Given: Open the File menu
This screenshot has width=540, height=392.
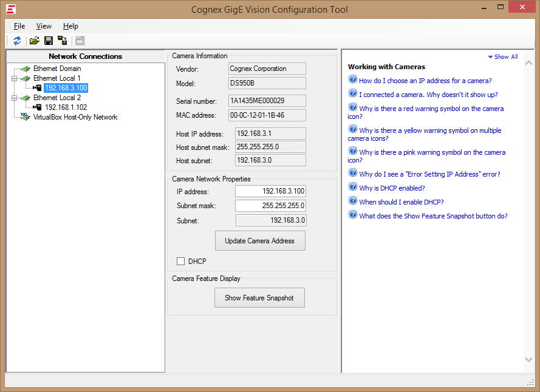Looking at the screenshot, I should click(19, 26).
